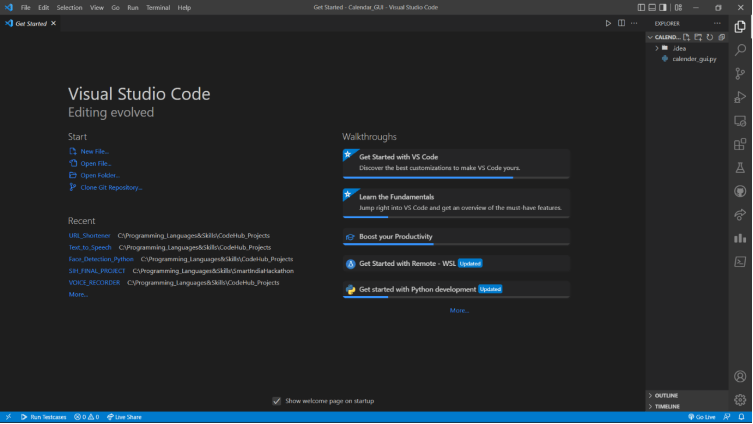Open the Source Control view icon

coord(740,73)
